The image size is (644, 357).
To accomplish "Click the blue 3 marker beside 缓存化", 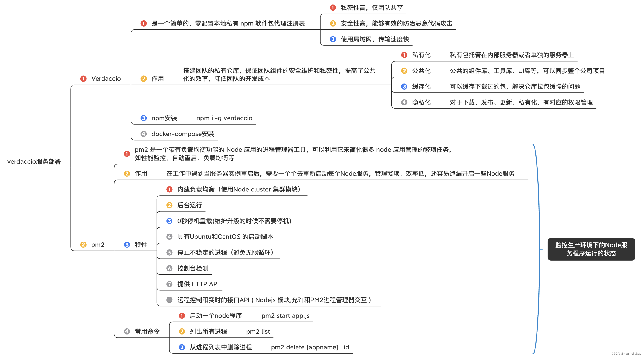I will 404,87.
